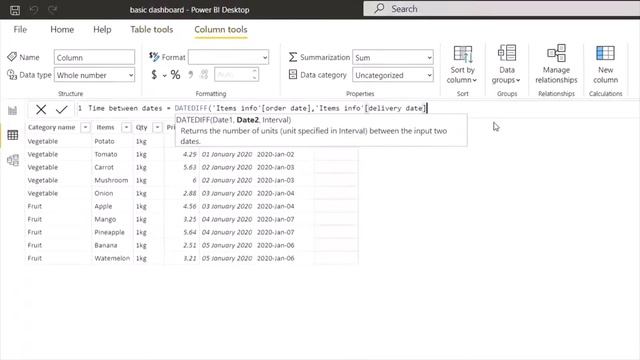Click the decimal places Auto stepper
640x360 pixels.
pos(236,75)
